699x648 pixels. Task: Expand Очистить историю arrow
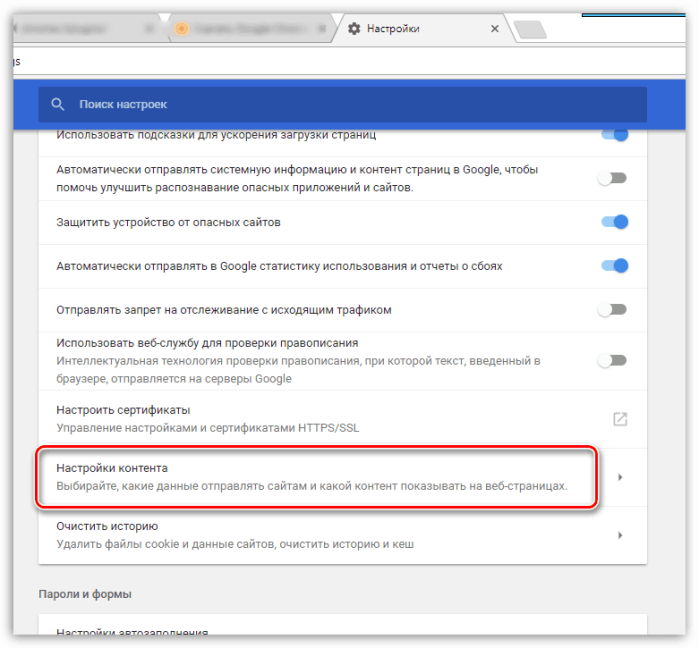coord(620,535)
